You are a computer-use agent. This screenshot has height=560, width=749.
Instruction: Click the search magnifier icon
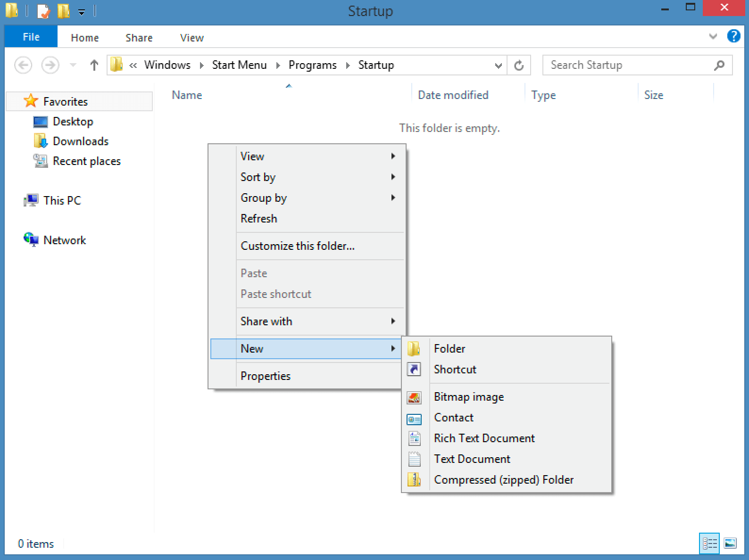[719, 65]
